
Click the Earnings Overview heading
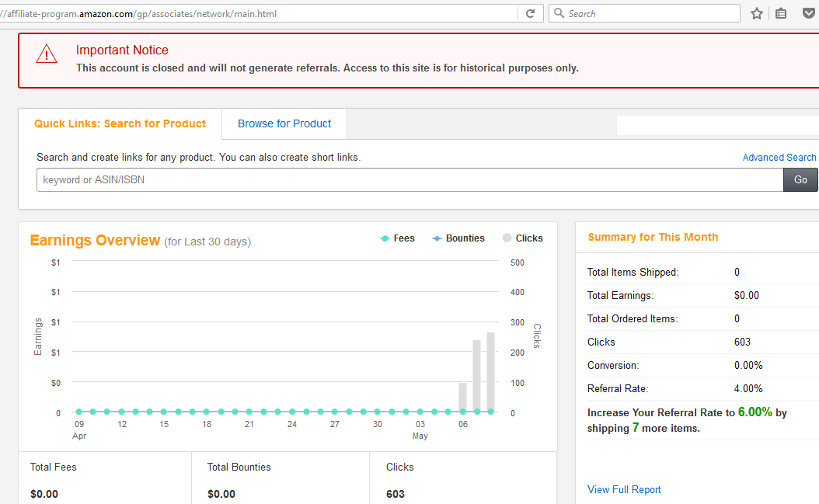(95, 241)
